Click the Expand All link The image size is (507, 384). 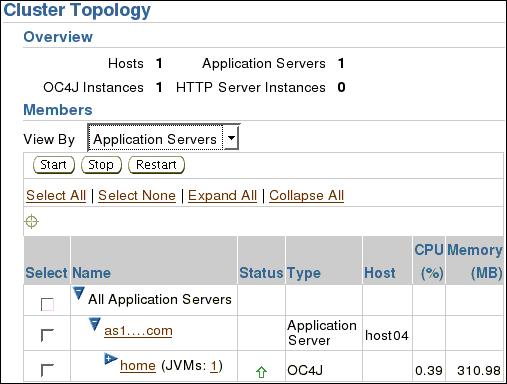point(222,195)
